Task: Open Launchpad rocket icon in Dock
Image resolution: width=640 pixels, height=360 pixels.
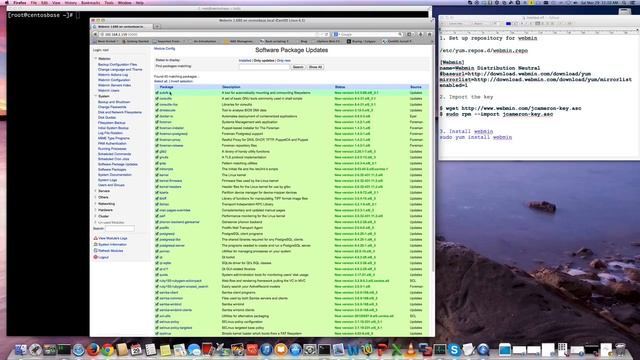Action: (35, 350)
